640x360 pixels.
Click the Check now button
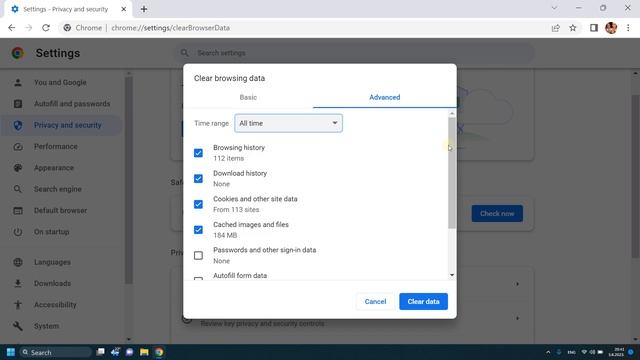pyautogui.click(x=497, y=213)
